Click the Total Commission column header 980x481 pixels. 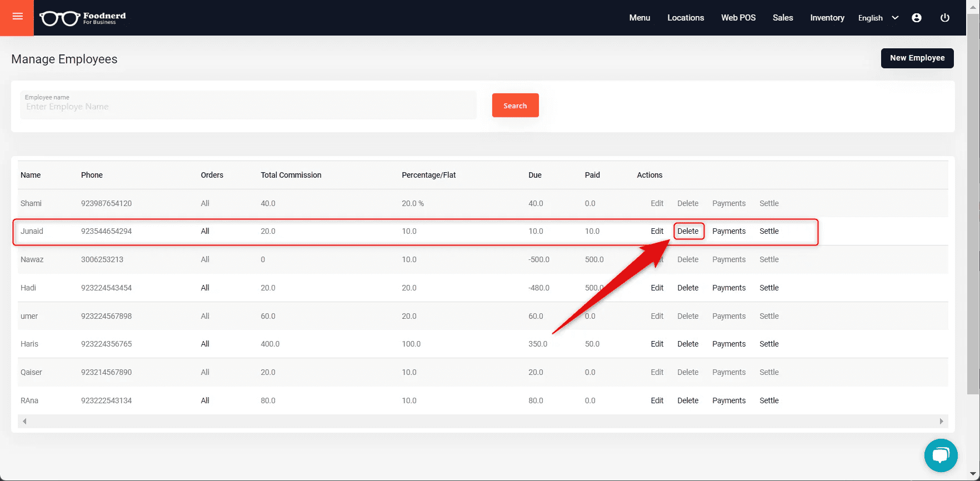[x=291, y=175]
